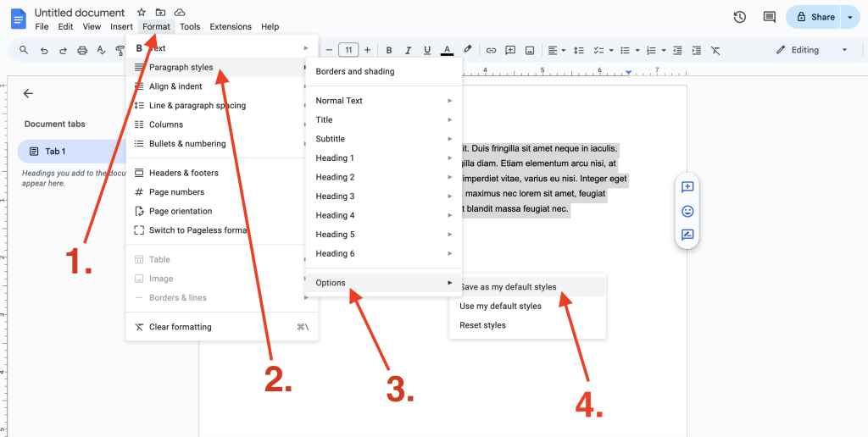The width and height of the screenshot is (868, 437).
Task: Click the suggest edits icon beside page
Action: tap(687, 235)
